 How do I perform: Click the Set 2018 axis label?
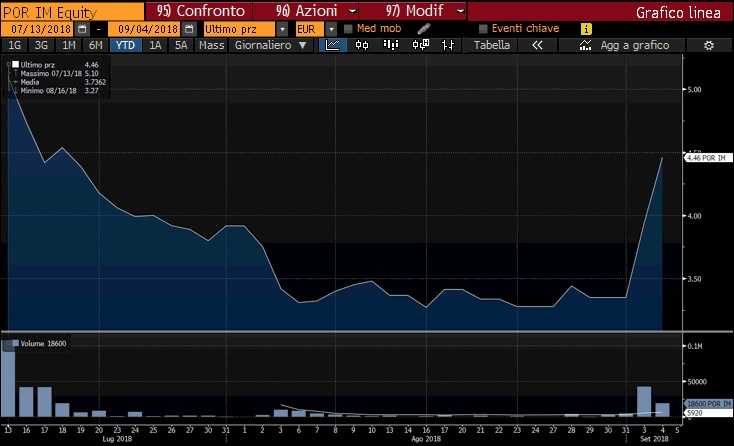click(x=654, y=439)
